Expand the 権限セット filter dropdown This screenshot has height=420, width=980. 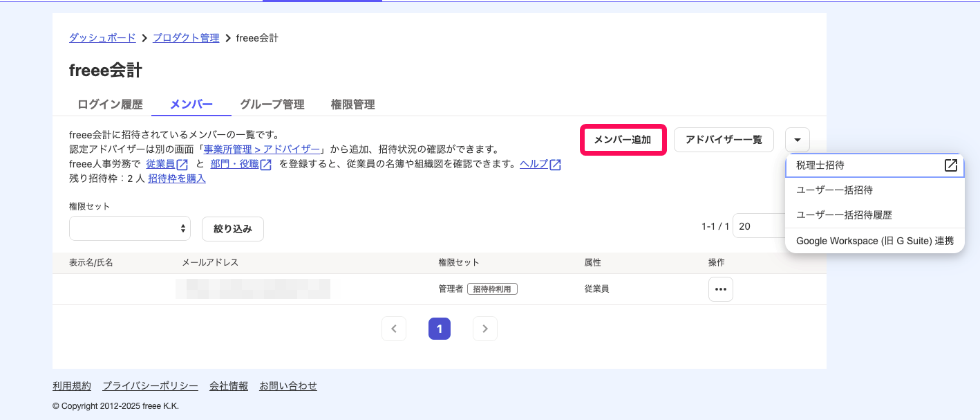130,228
